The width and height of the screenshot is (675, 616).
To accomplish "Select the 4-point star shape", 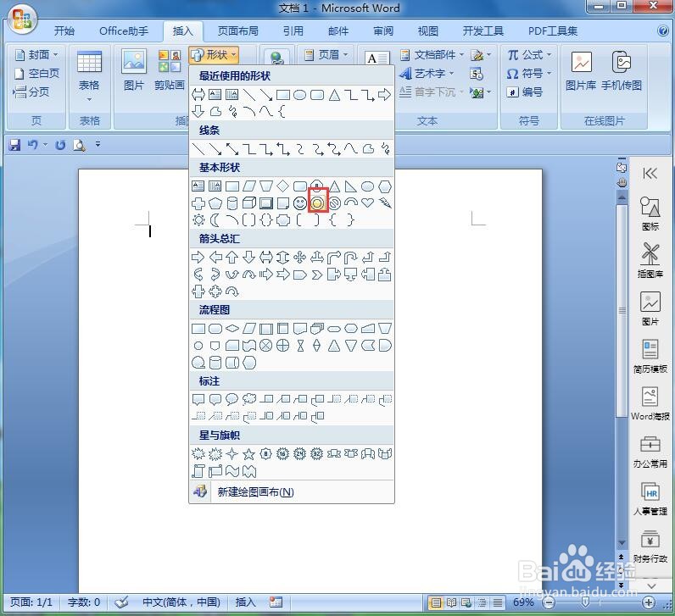I will tap(232, 453).
